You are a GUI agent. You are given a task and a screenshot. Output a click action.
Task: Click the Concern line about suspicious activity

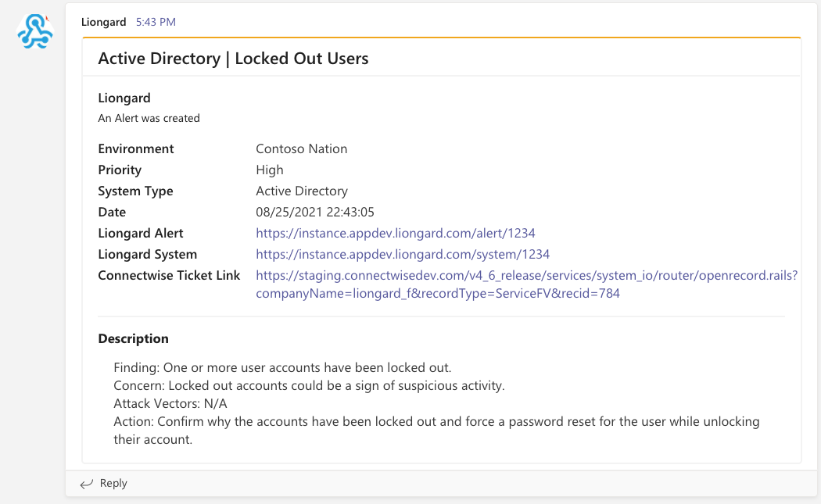(309, 386)
